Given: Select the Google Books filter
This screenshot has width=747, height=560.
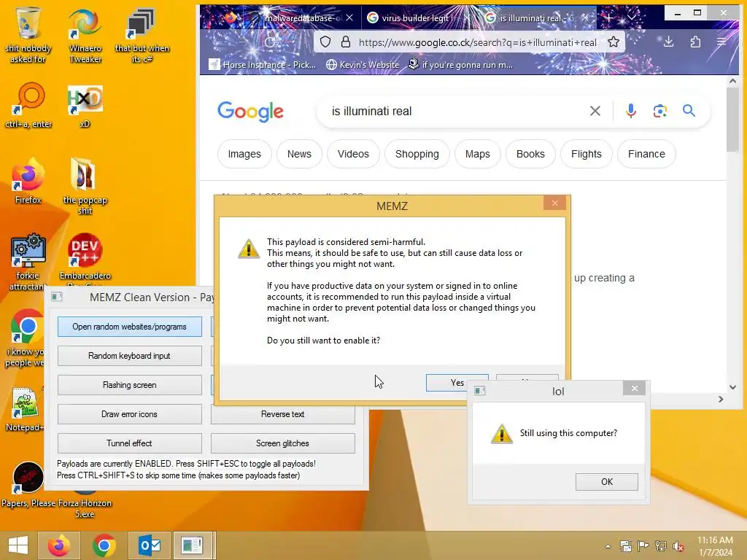Looking at the screenshot, I should [530, 154].
